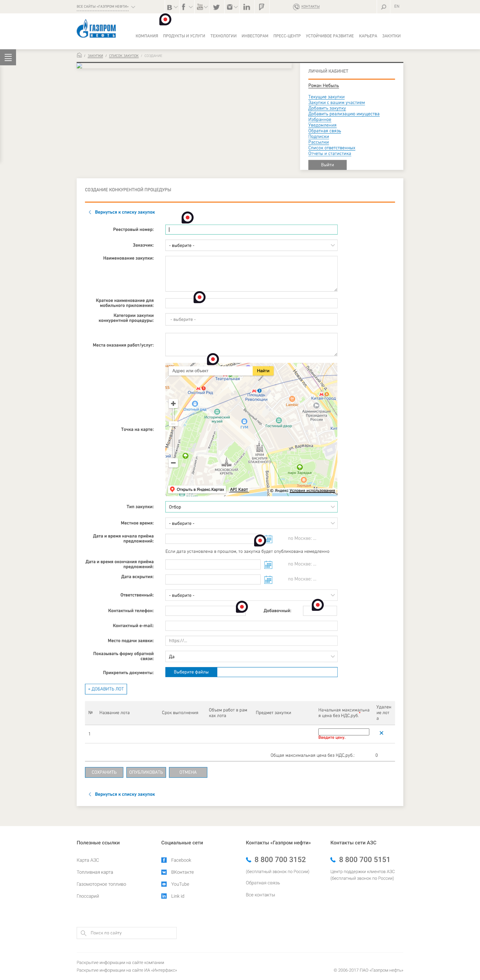Expand the Ответственный dropdown
The height and width of the screenshot is (980, 480).
pos(251,595)
